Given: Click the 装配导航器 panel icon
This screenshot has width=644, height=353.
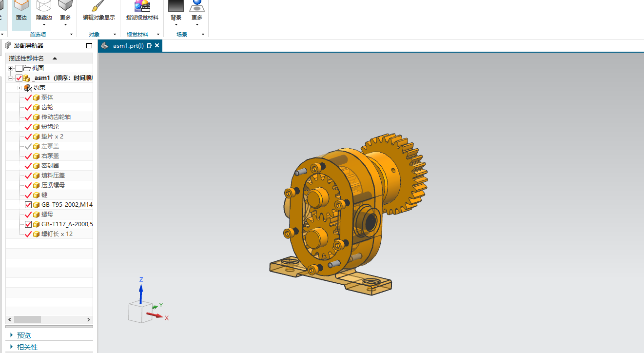Looking at the screenshot, I should pyautogui.click(x=8, y=45).
